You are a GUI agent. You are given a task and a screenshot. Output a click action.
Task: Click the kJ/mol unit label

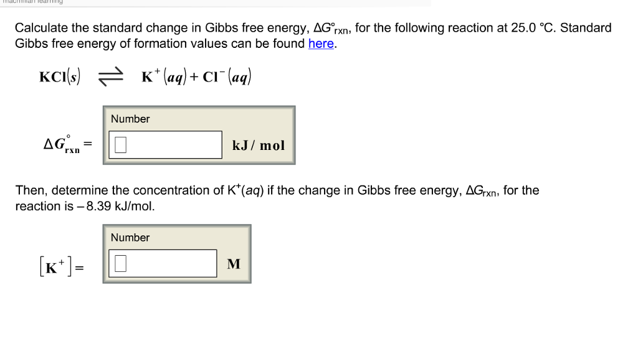point(259,146)
